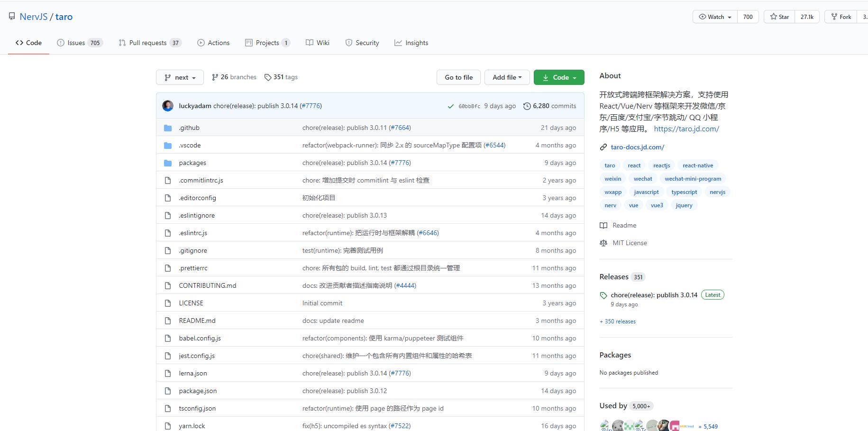The width and height of the screenshot is (868, 431).
Task: Open the packages folder icon
Action: [168, 163]
